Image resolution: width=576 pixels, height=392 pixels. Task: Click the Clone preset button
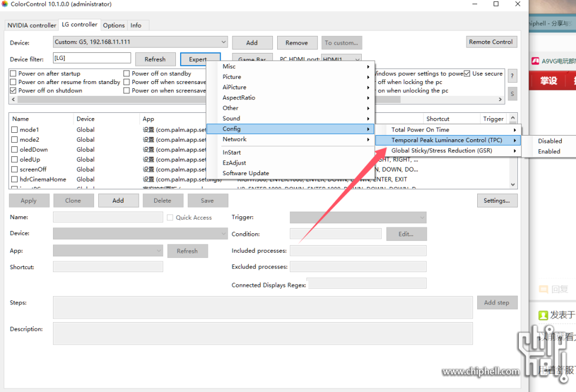tap(73, 200)
